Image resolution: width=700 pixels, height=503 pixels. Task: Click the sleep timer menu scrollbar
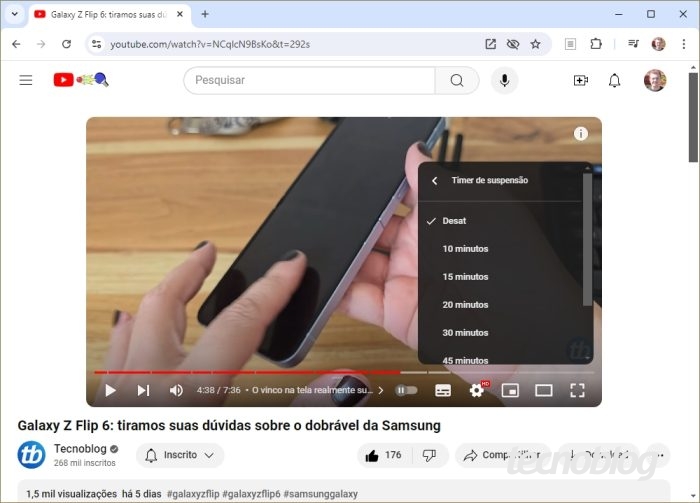pos(587,239)
